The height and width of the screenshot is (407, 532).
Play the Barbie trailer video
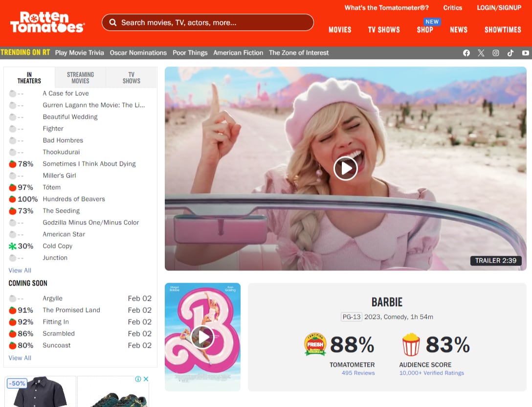(x=346, y=168)
